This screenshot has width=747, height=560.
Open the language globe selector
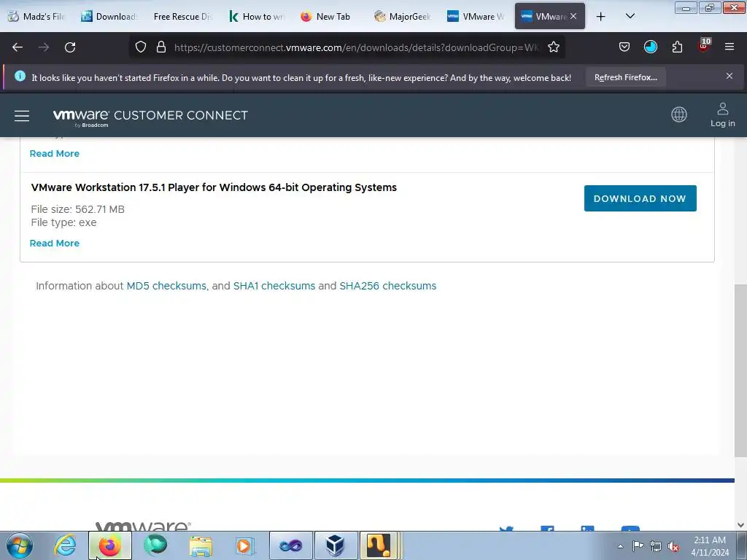pyautogui.click(x=679, y=114)
